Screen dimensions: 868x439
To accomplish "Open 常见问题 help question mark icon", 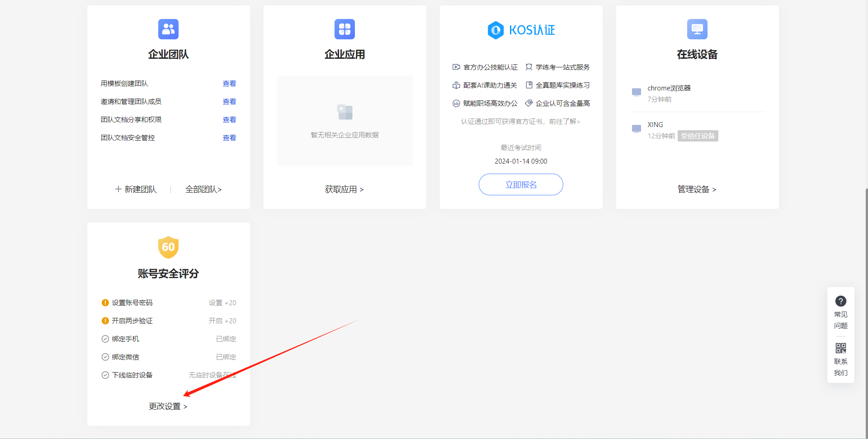I will pyautogui.click(x=840, y=301).
